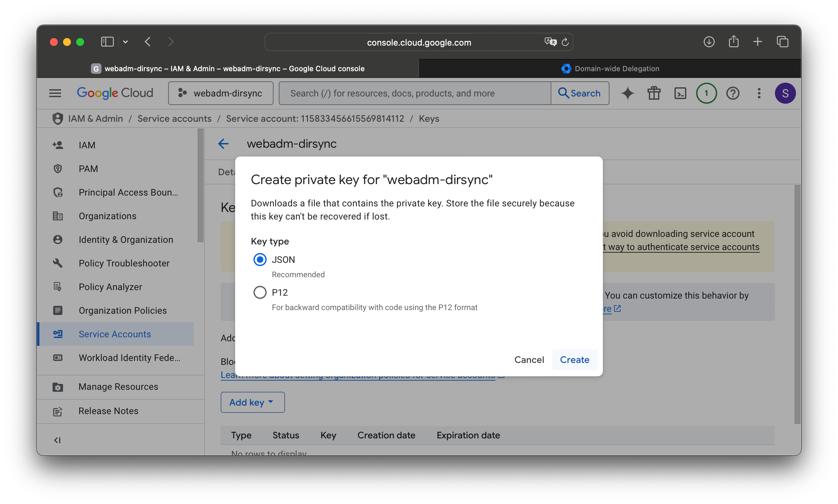The width and height of the screenshot is (838, 504).
Task: Switch to the Domain-wide Delegation tab
Action: [610, 69]
